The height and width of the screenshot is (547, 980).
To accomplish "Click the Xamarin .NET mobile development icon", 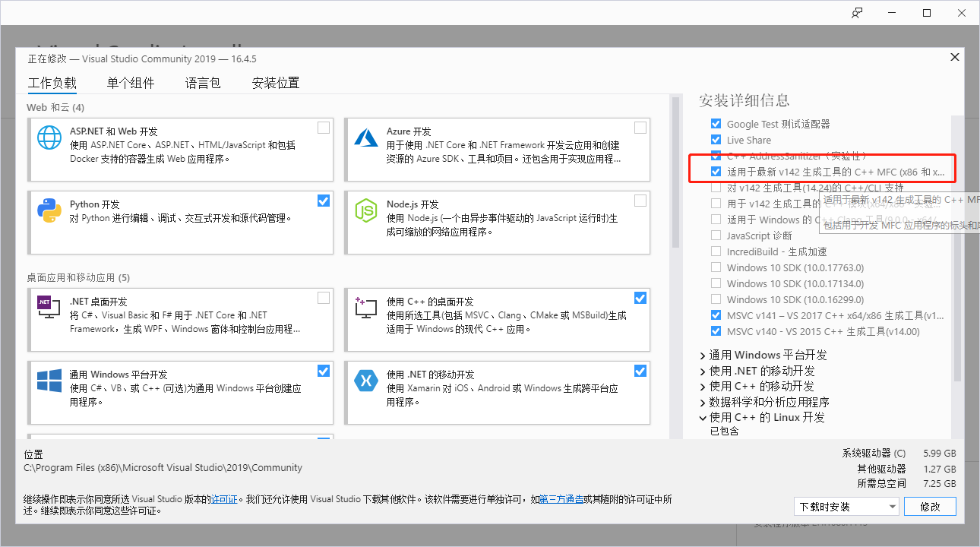I will (x=366, y=381).
